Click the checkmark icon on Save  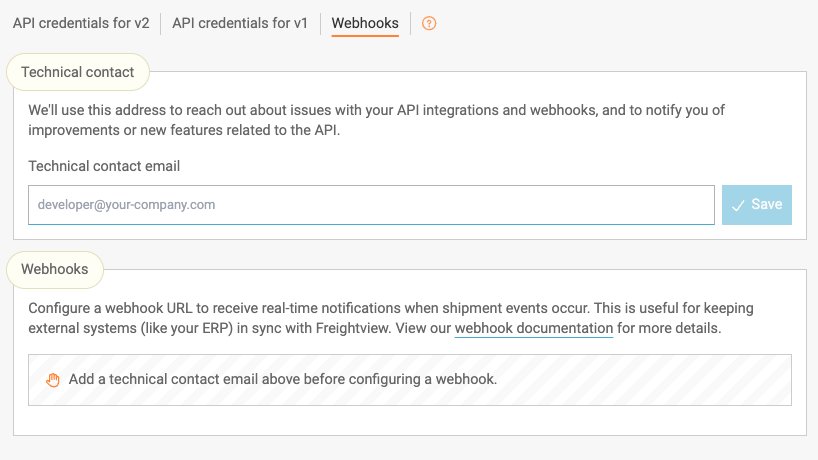tap(738, 205)
